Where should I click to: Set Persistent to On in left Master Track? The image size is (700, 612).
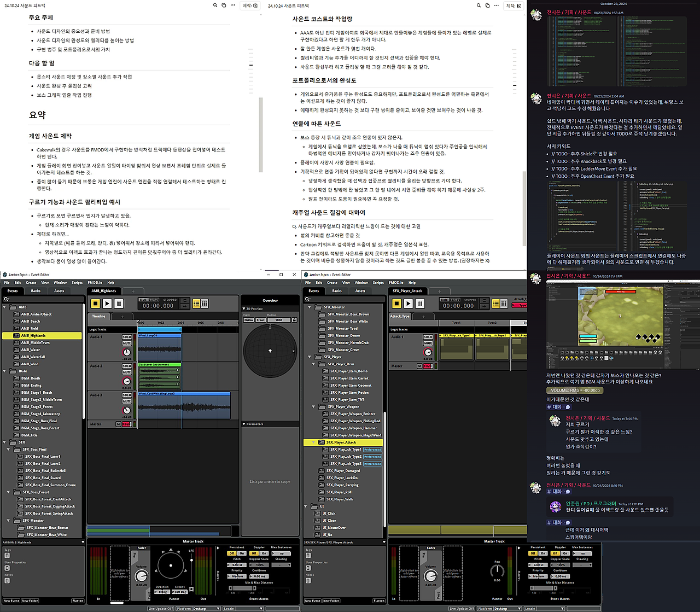(242, 553)
